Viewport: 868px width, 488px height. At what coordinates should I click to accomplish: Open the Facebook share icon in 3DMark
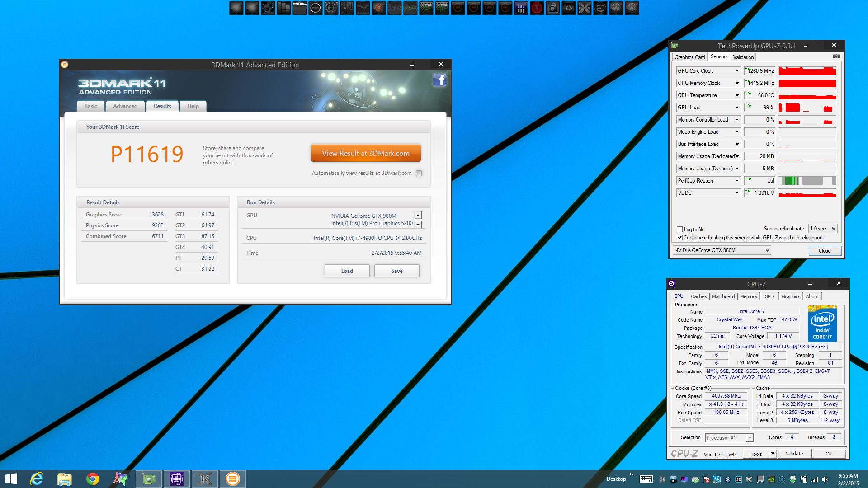click(x=440, y=80)
